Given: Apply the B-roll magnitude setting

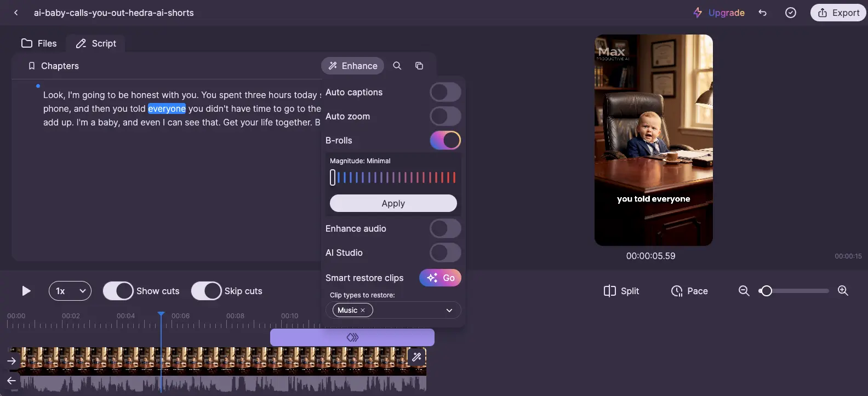Looking at the screenshot, I should click(393, 203).
